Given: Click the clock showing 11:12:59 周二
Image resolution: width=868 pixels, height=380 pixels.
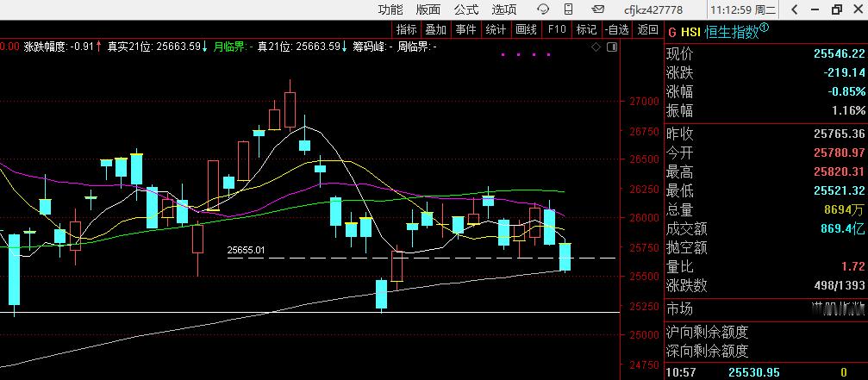Looking at the screenshot, I should (x=744, y=10).
